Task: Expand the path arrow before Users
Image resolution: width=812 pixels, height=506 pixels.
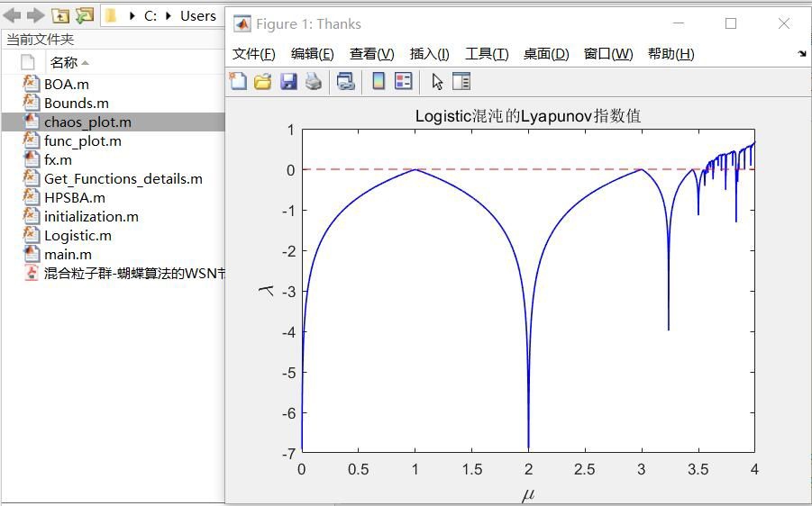Action: [169, 16]
